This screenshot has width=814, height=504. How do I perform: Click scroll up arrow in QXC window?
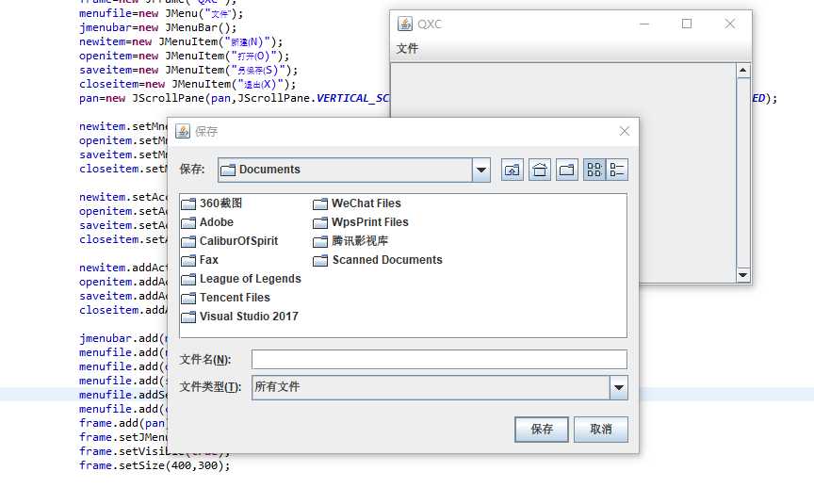point(743,70)
